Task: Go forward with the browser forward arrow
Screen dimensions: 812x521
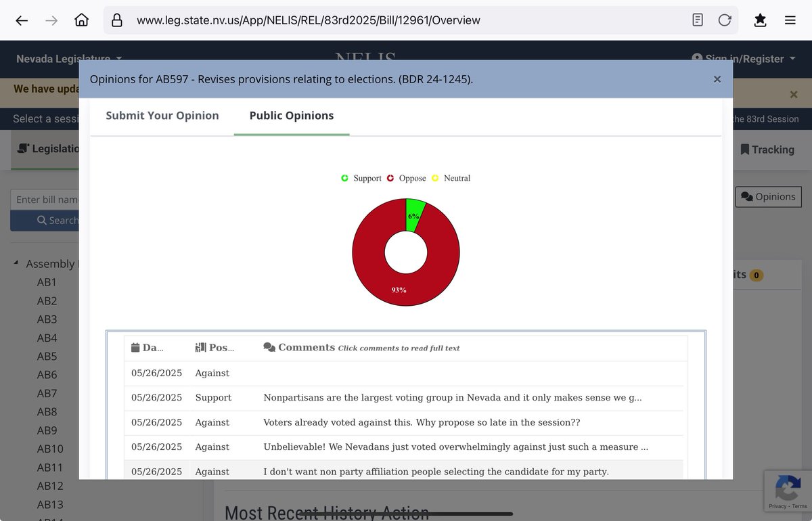Action: [51, 20]
